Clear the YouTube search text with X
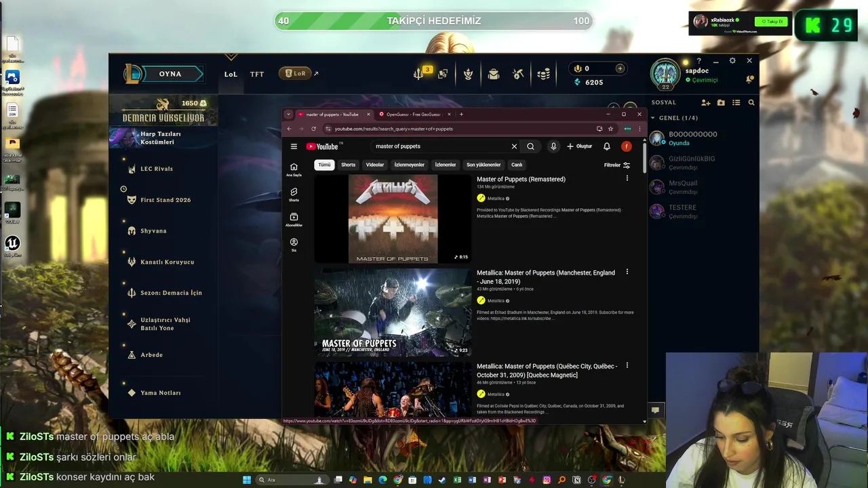The image size is (868, 488). (x=514, y=146)
